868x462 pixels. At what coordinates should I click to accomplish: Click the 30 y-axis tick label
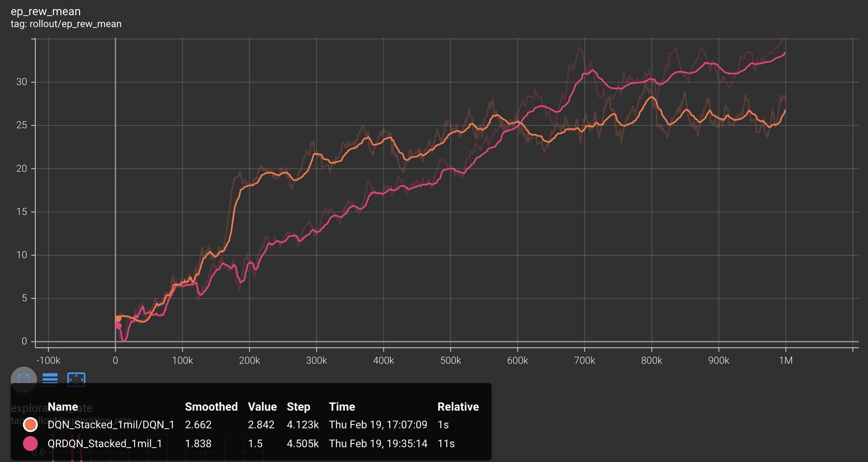(21, 82)
